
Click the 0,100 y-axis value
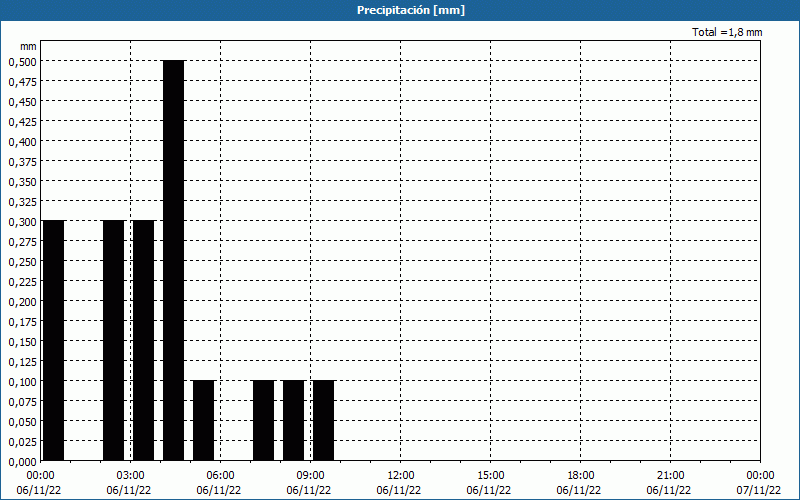[22, 382]
